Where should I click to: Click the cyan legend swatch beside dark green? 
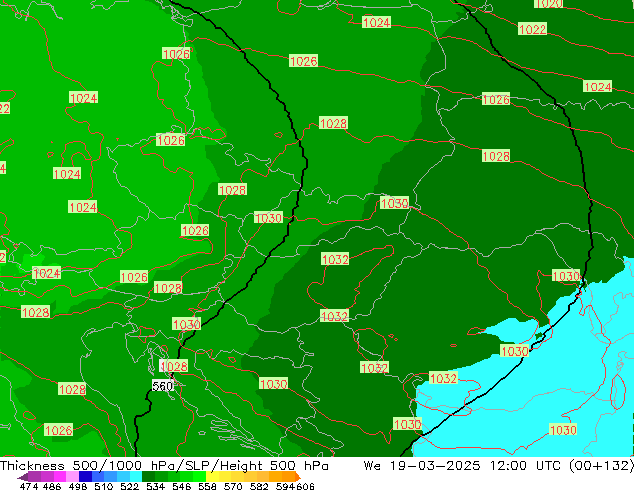136,476
